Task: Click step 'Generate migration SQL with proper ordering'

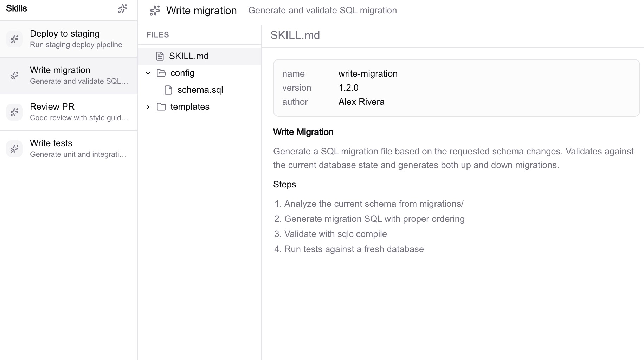Action: [x=374, y=219]
